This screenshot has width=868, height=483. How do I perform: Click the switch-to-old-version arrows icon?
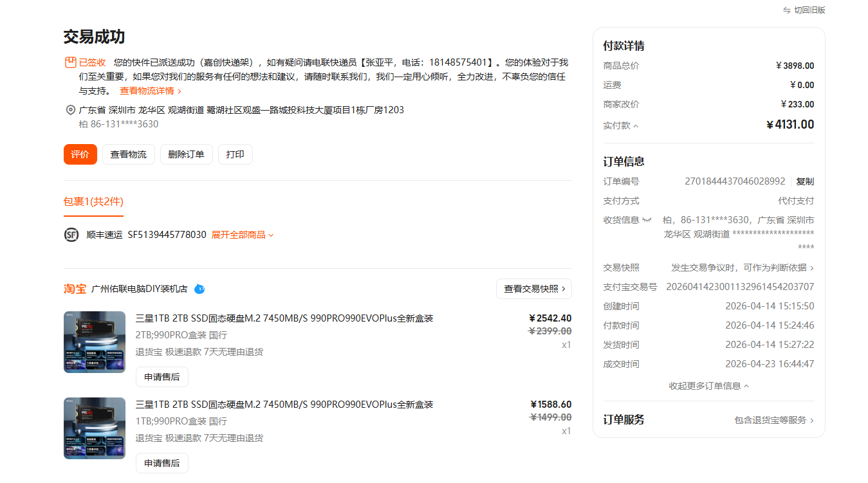tap(786, 10)
